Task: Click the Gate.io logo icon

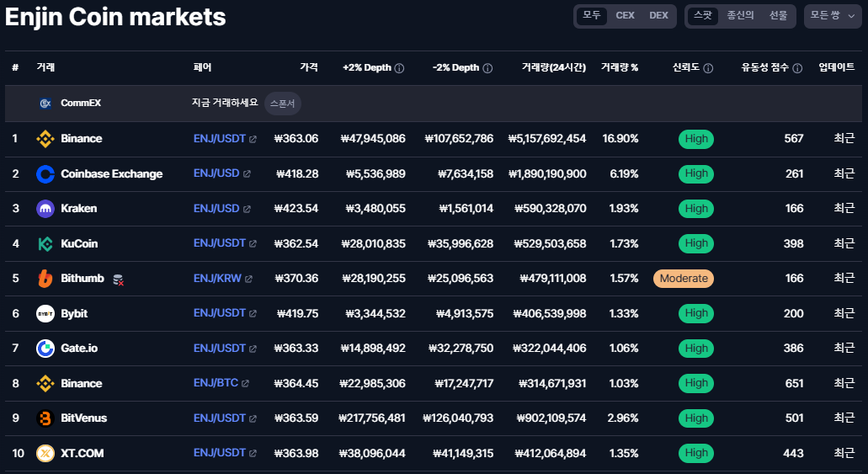Action: coord(45,349)
